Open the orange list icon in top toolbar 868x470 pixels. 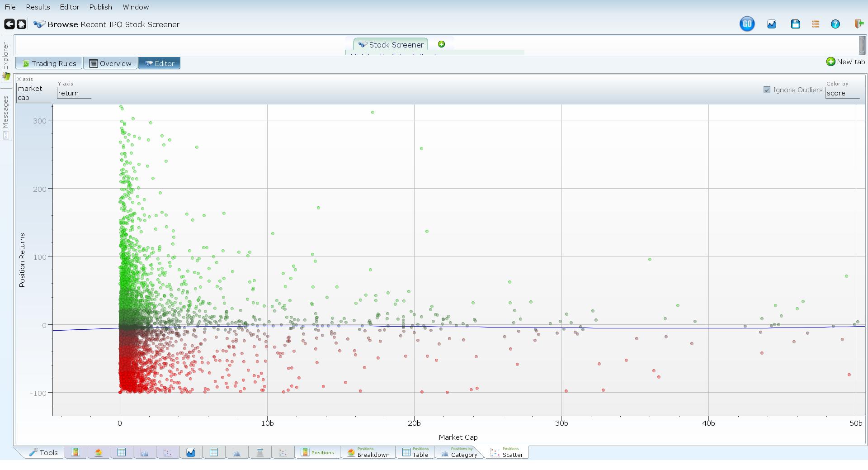pyautogui.click(x=816, y=24)
